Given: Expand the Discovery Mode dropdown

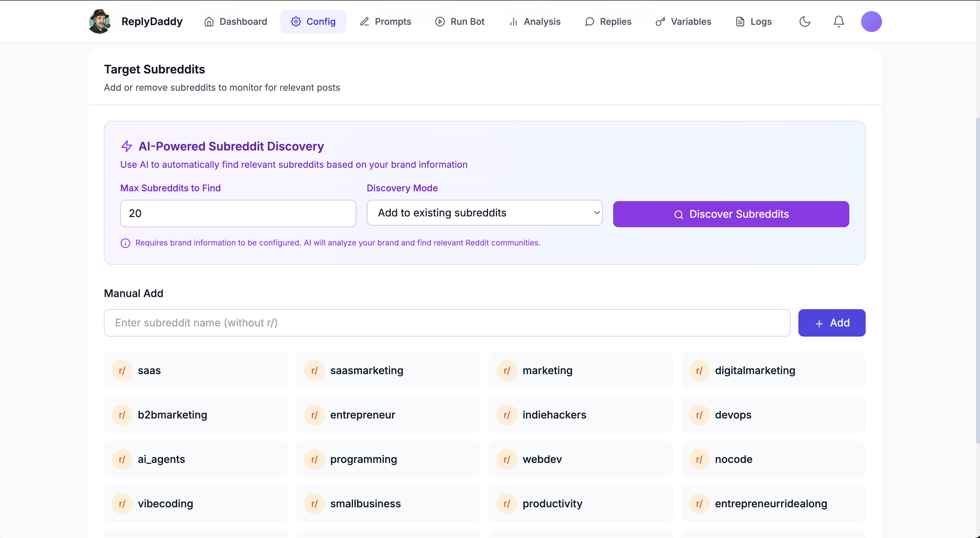Looking at the screenshot, I should (x=484, y=213).
